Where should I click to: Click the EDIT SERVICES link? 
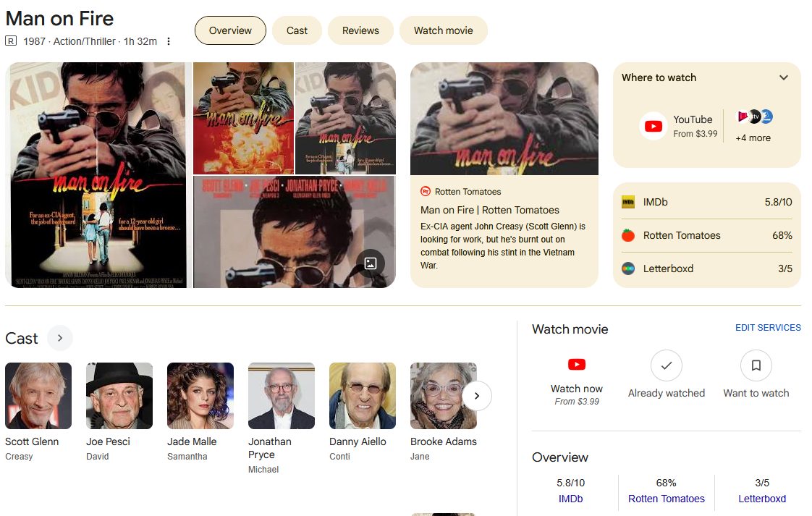pos(767,328)
